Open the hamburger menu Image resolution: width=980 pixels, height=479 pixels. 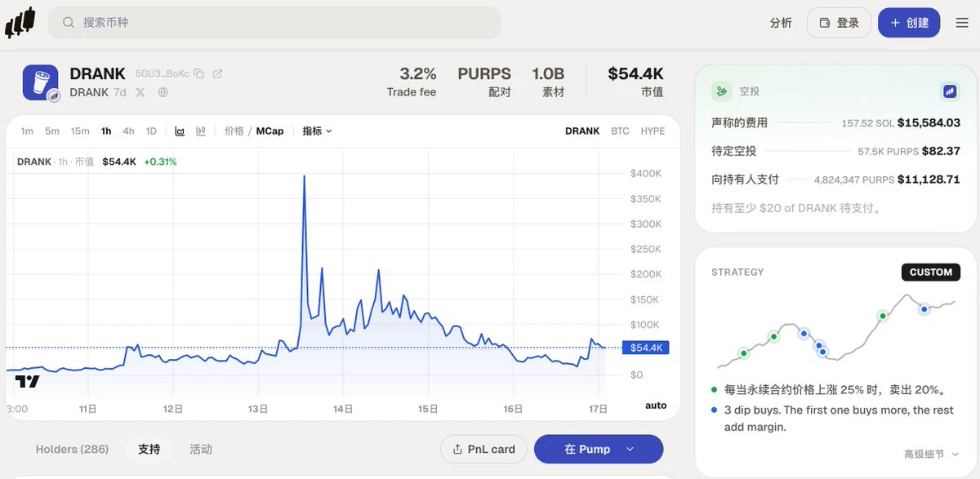pos(961,23)
